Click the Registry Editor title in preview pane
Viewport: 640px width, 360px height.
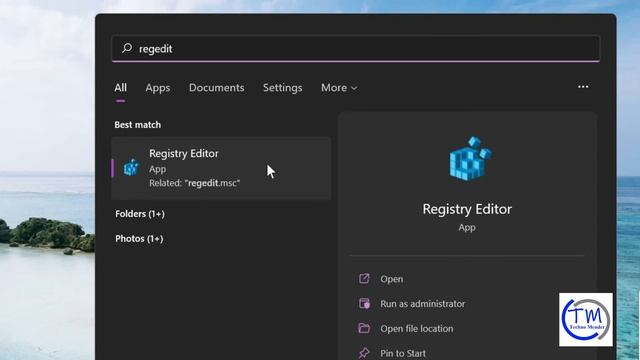[x=467, y=209]
